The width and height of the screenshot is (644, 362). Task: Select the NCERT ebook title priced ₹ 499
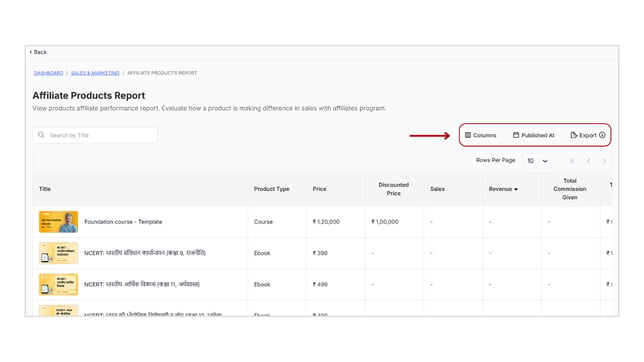pyautogui.click(x=142, y=284)
